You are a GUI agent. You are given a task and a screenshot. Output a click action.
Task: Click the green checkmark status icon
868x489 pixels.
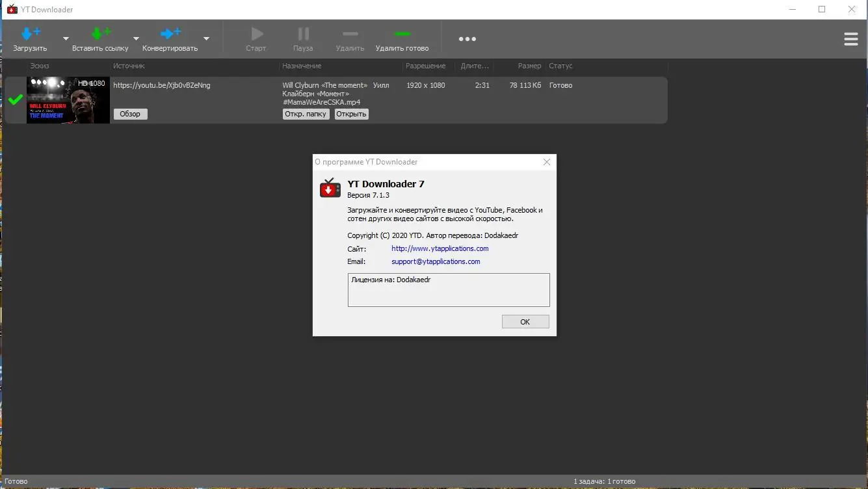coord(14,100)
